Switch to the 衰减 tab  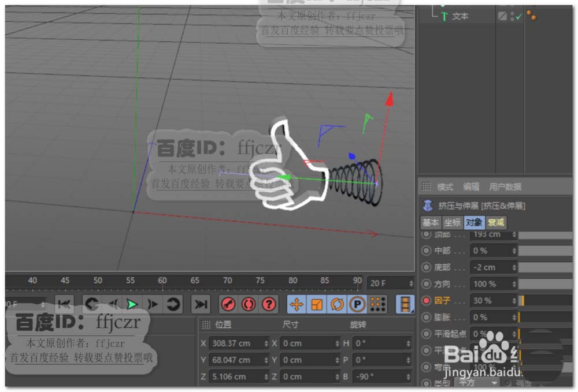coord(496,222)
